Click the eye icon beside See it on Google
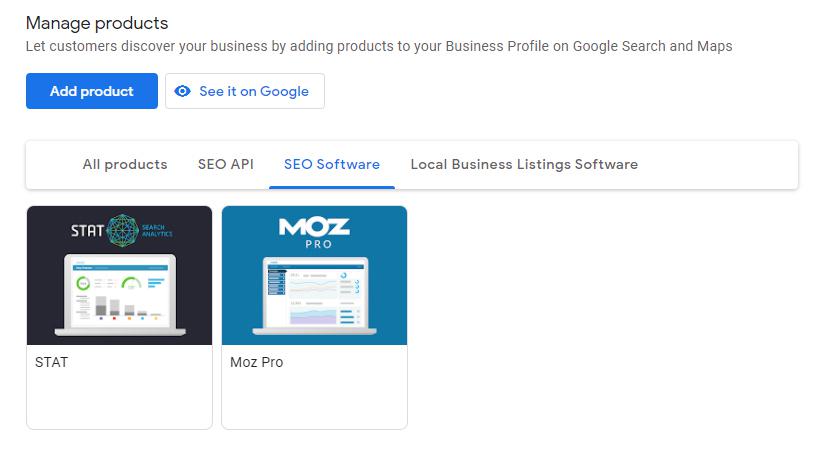Screen dimensions: 818x463 [x=182, y=91]
